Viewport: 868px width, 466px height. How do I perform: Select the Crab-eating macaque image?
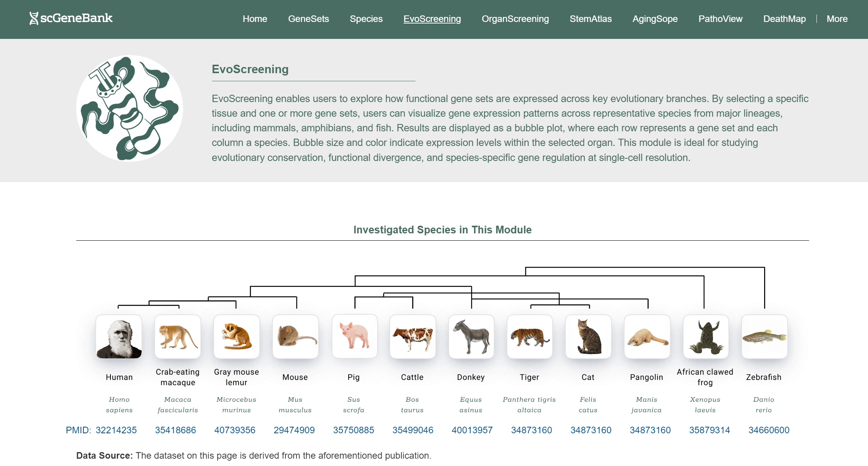pyautogui.click(x=178, y=337)
